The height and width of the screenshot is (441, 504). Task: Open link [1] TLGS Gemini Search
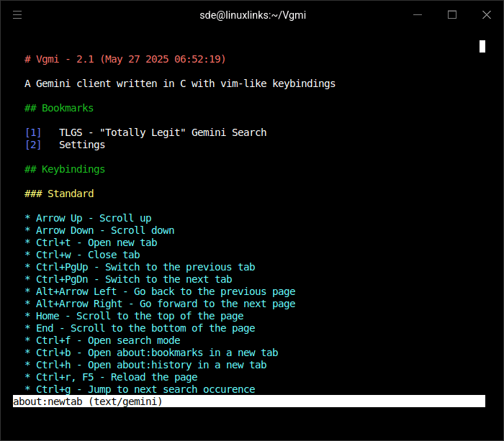coord(145,132)
